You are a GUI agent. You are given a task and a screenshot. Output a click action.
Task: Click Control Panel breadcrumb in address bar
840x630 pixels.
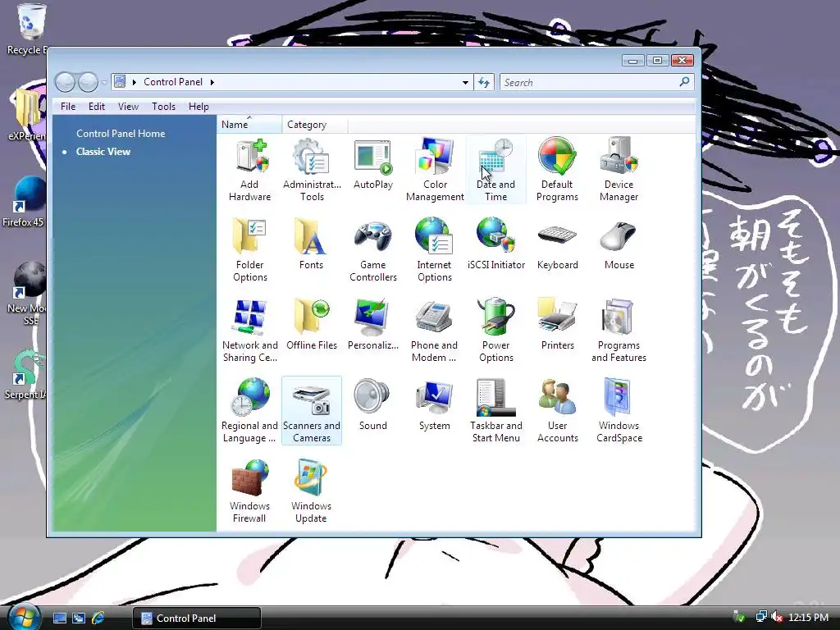[x=173, y=82]
